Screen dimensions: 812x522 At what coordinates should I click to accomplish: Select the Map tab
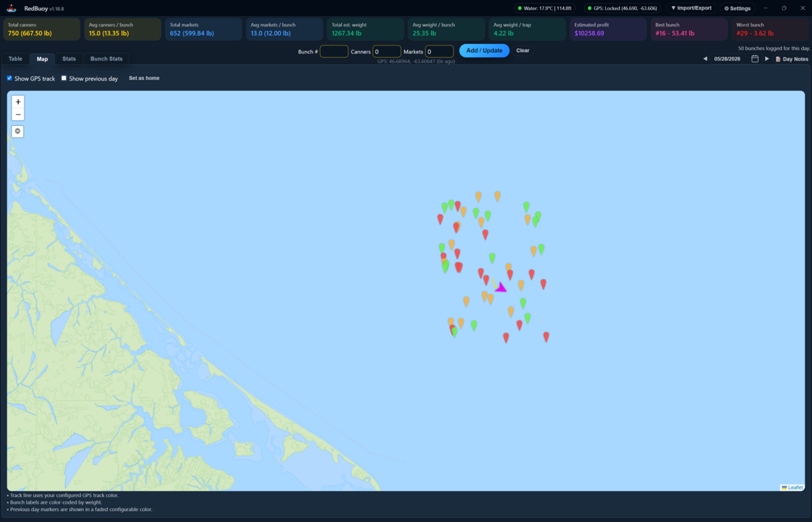(42, 59)
